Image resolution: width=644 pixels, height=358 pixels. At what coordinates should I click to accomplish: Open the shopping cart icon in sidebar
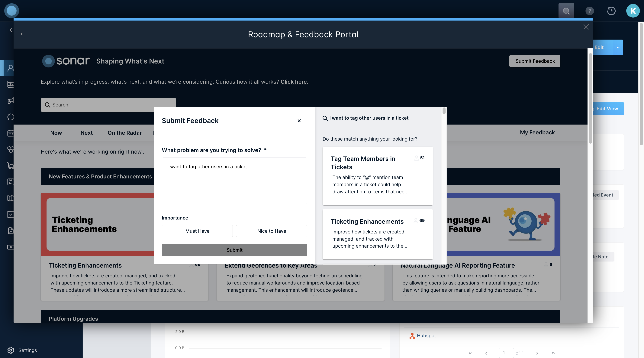click(x=11, y=166)
